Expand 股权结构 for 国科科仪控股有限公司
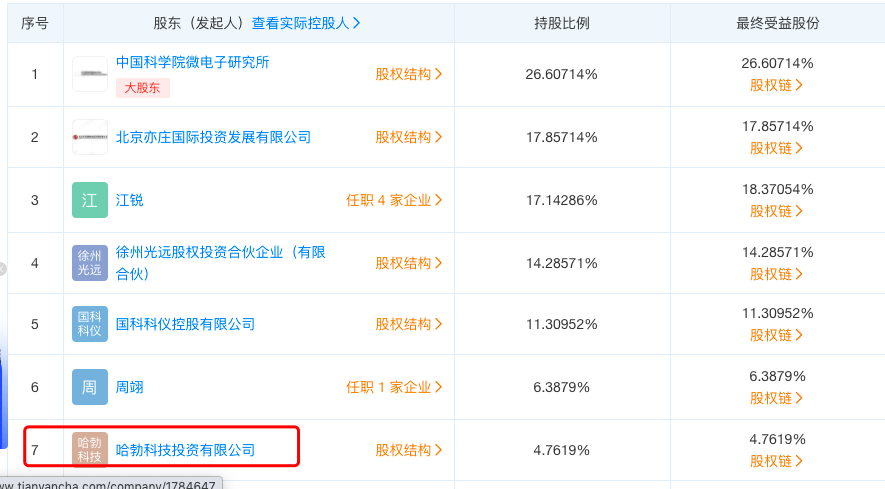This screenshot has width=885, height=489. pos(409,324)
